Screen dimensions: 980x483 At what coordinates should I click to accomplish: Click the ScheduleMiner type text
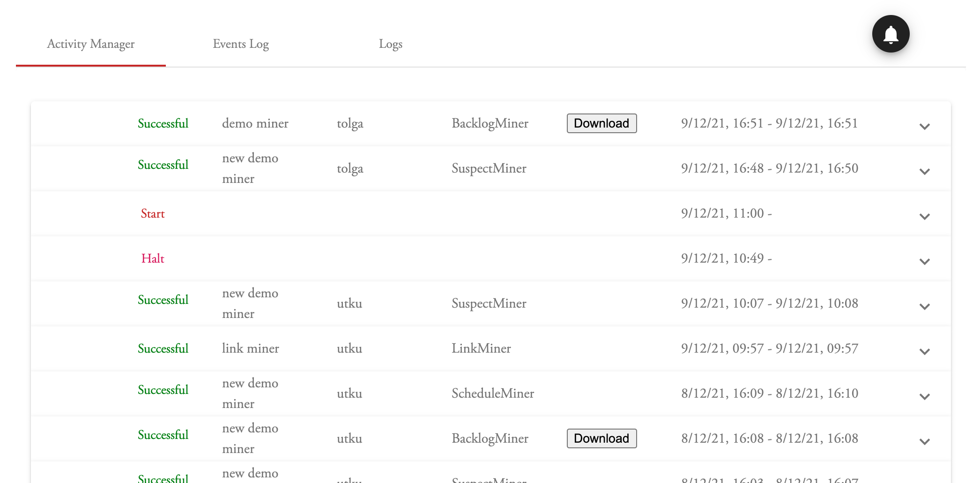(x=492, y=393)
